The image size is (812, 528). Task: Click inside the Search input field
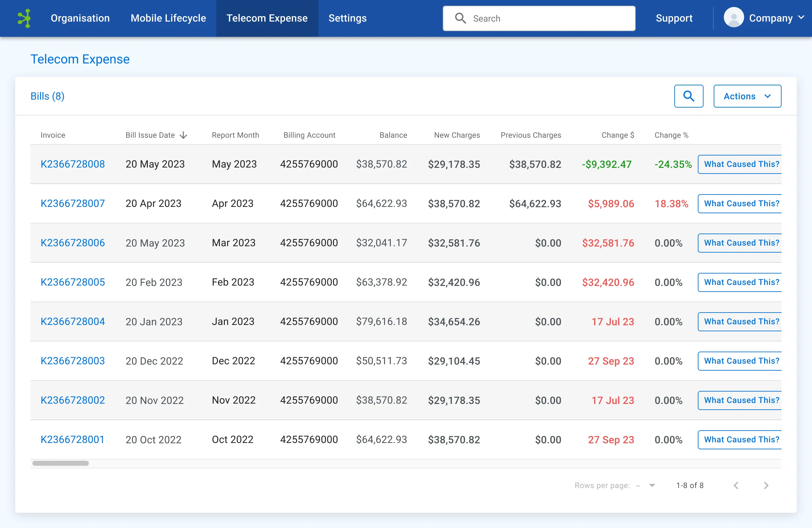pyautogui.click(x=546, y=18)
